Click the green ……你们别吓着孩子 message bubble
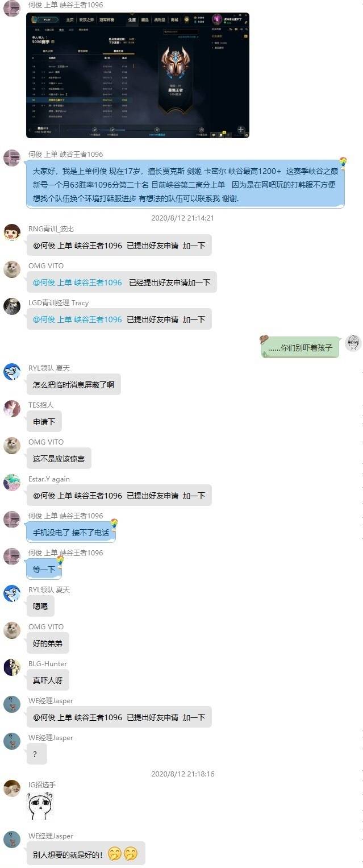This screenshot has width=363, height=868. click(x=300, y=348)
